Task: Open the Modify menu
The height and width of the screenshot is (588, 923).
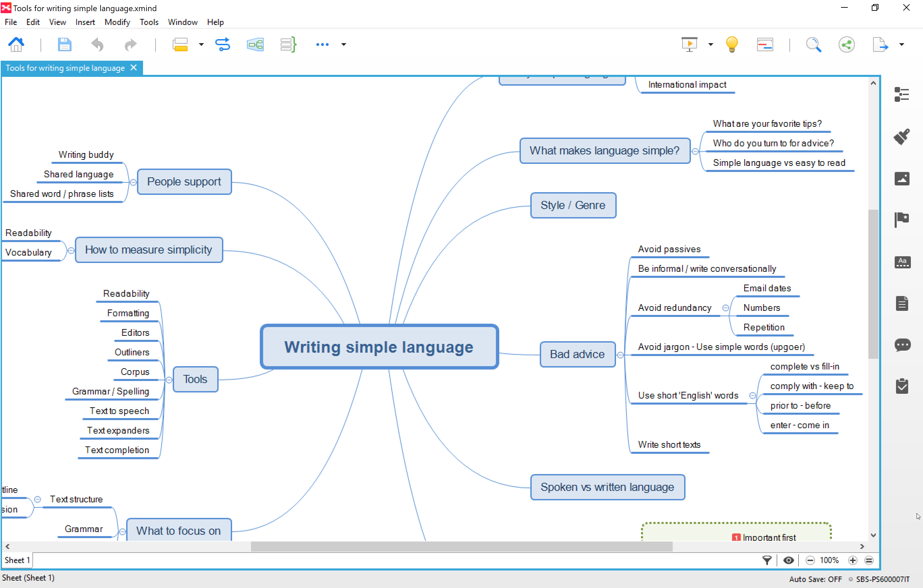Action: (117, 22)
